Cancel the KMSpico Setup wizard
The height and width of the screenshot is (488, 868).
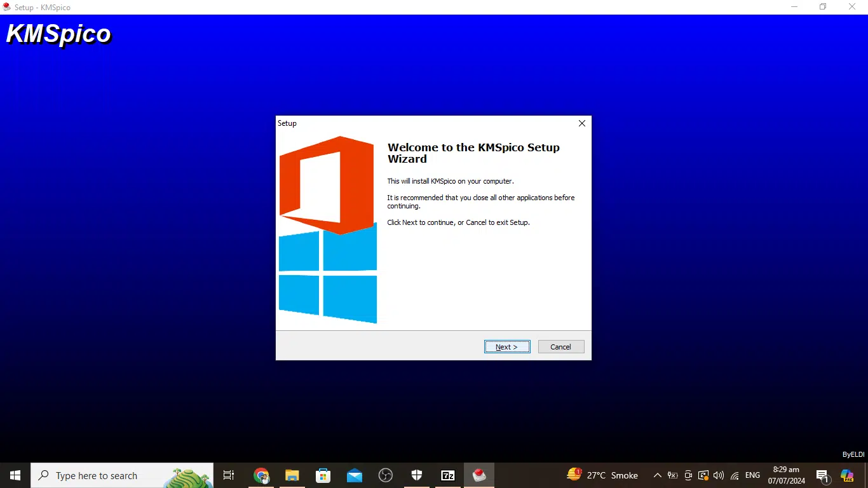click(561, 347)
